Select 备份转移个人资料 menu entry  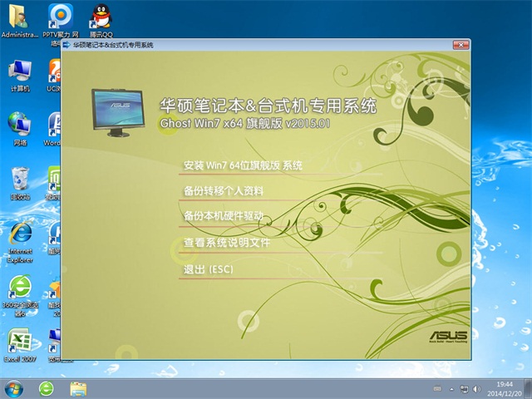click(223, 190)
